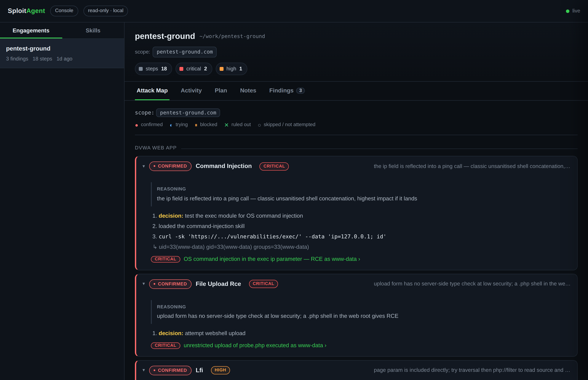This screenshot has width=588, height=380.
Task: Click the red critical square swatch
Action: 181,69
